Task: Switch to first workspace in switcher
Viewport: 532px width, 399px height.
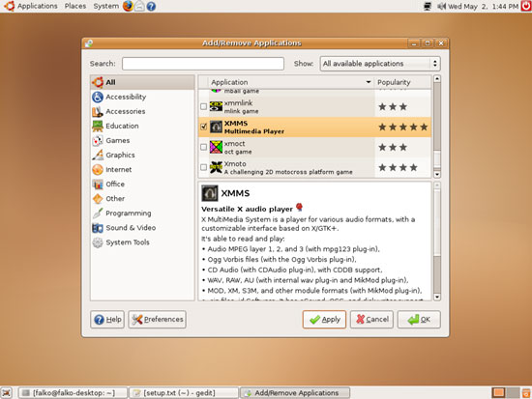Action: [498, 393]
